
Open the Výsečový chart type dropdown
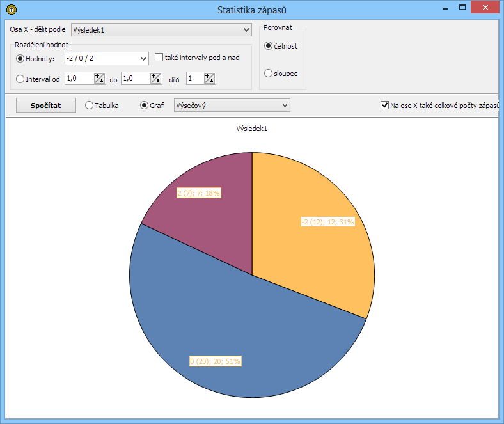click(x=232, y=106)
